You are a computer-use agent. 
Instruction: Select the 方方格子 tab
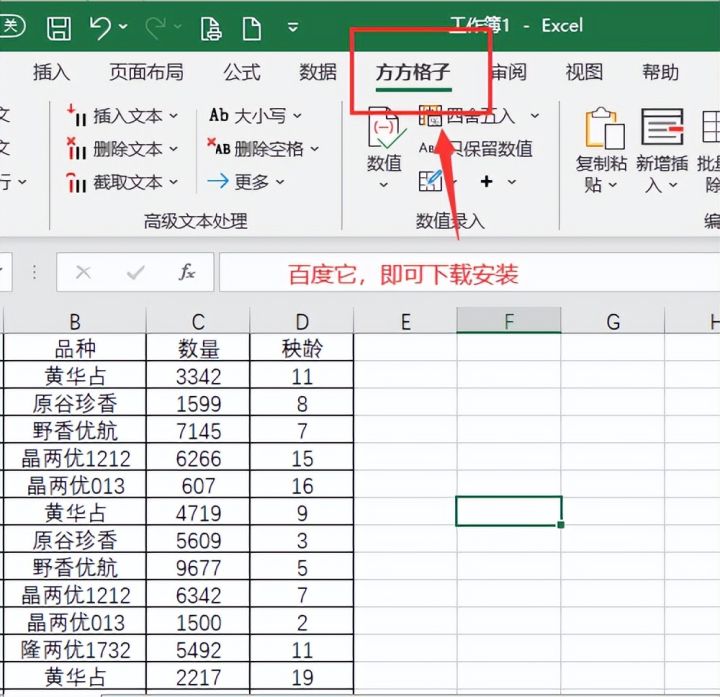(x=413, y=72)
